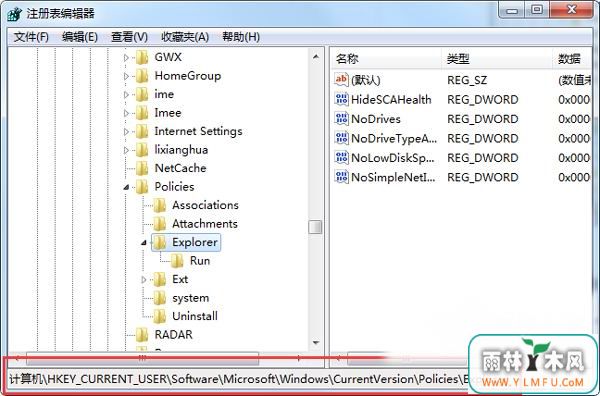
Task: Expand the Imee key
Action: coord(126,113)
